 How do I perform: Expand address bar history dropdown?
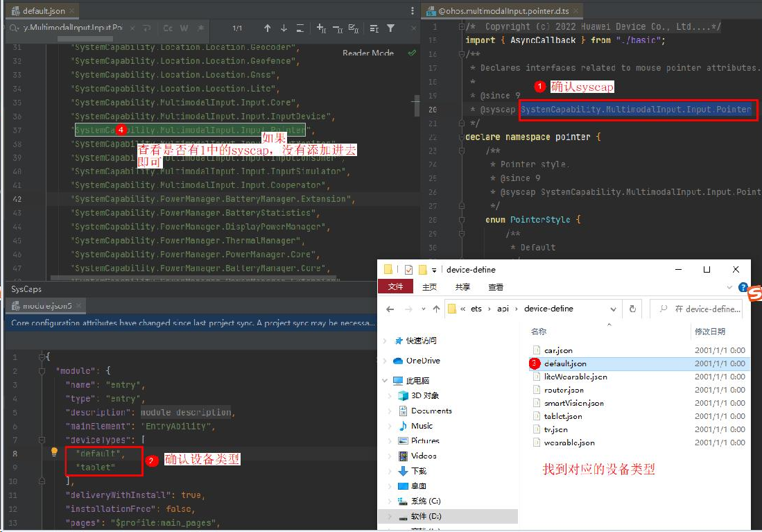[x=614, y=309]
